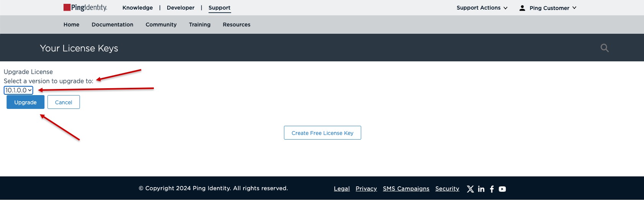The width and height of the screenshot is (644, 204).
Task: Open the Privacy footer link
Action: coord(366,189)
